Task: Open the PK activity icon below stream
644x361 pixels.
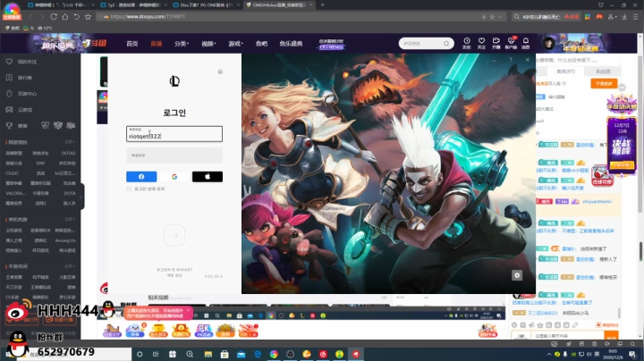Action: tap(203, 331)
